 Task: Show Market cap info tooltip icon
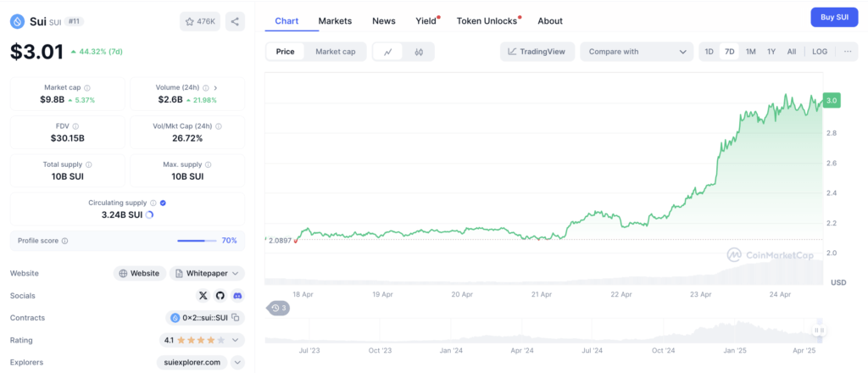pos(87,87)
